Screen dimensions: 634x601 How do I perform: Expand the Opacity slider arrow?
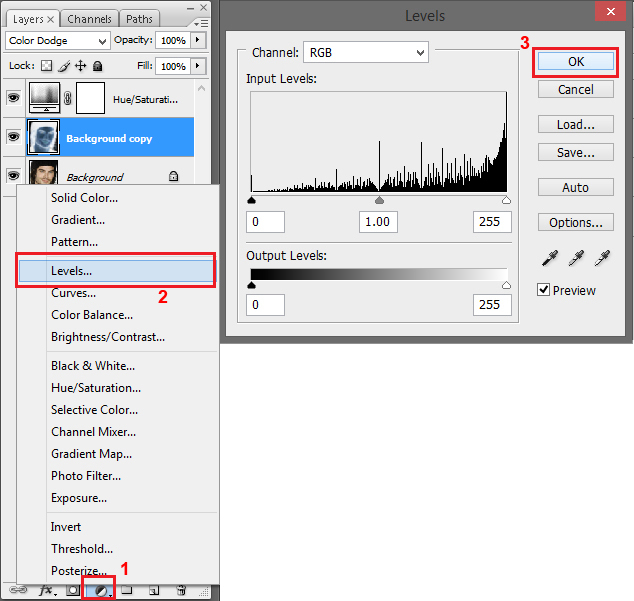[x=197, y=41]
